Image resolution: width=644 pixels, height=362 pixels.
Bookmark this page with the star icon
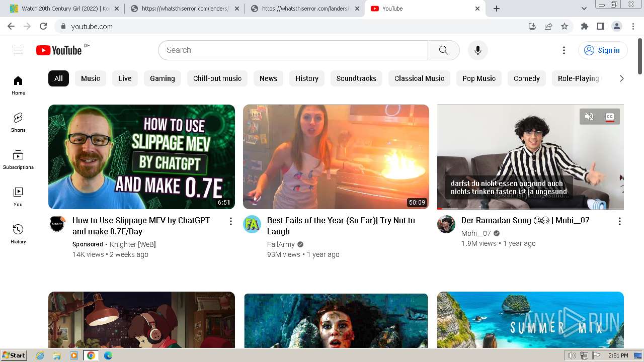565,26
